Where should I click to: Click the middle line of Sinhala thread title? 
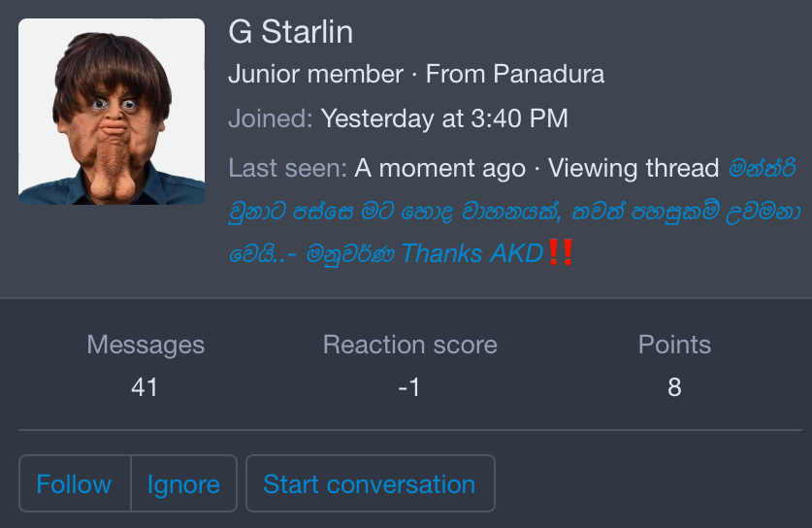coord(515,212)
